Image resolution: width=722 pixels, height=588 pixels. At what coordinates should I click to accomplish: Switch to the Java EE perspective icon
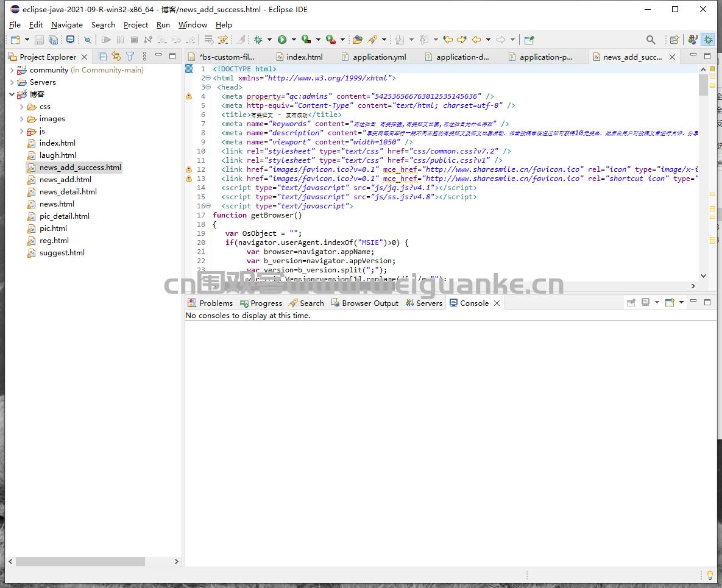point(693,40)
